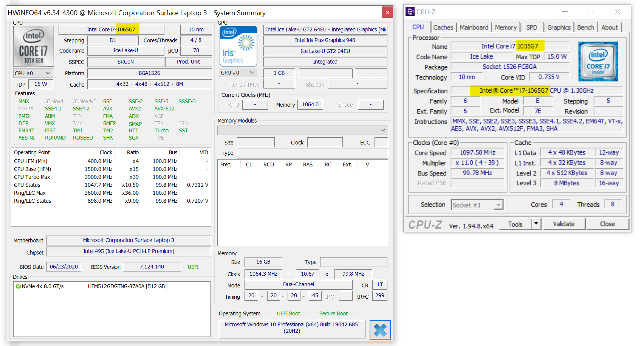This screenshot has width=644, height=346.
Task: Open the CPU #0 selector dropdown
Action: [33, 73]
